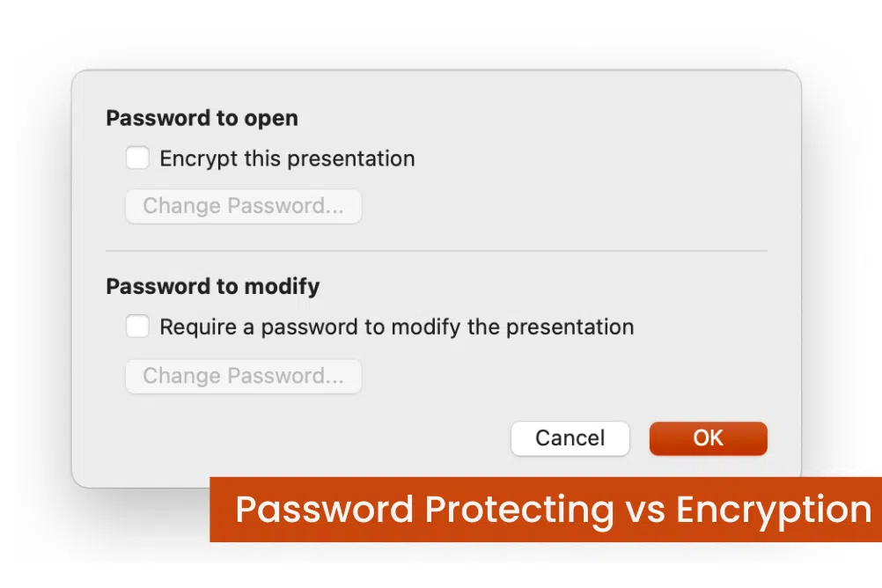882x588 pixels.
Task: Click the word "Encryption" in the orange banner
Action: [x=774, y=510]
